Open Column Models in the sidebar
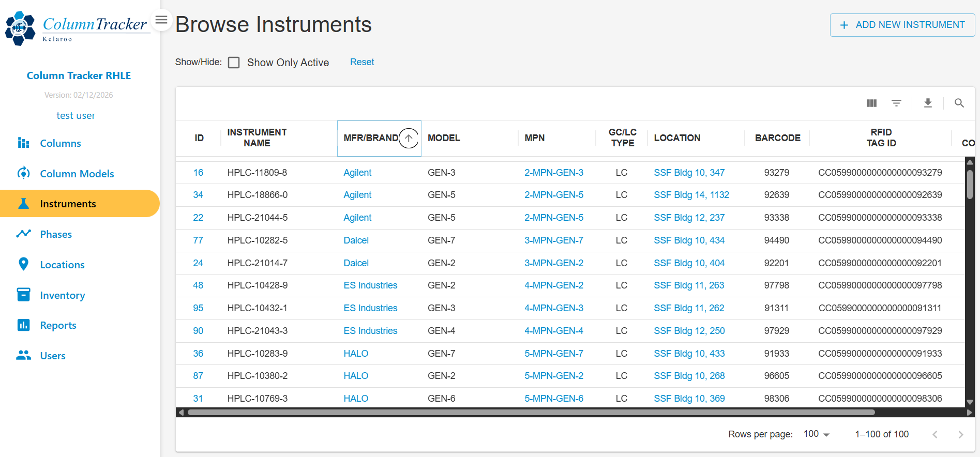The width and height of the screenshot is (980, 457). click(77, 174)
